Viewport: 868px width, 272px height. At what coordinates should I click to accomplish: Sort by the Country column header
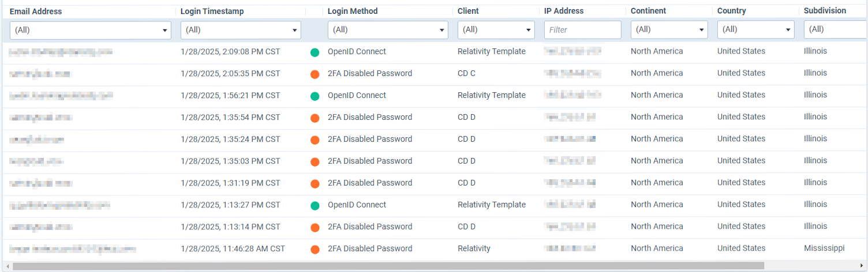click(732, 11)
